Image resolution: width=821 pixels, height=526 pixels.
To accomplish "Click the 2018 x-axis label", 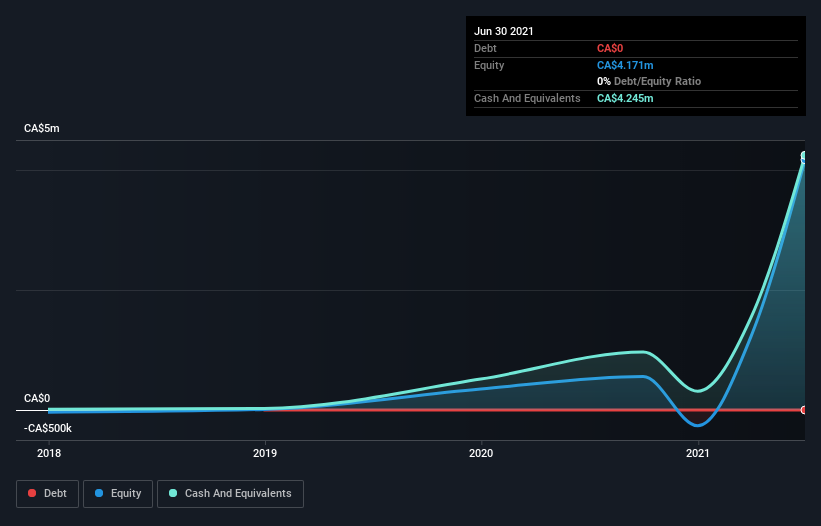I will 49,453.
